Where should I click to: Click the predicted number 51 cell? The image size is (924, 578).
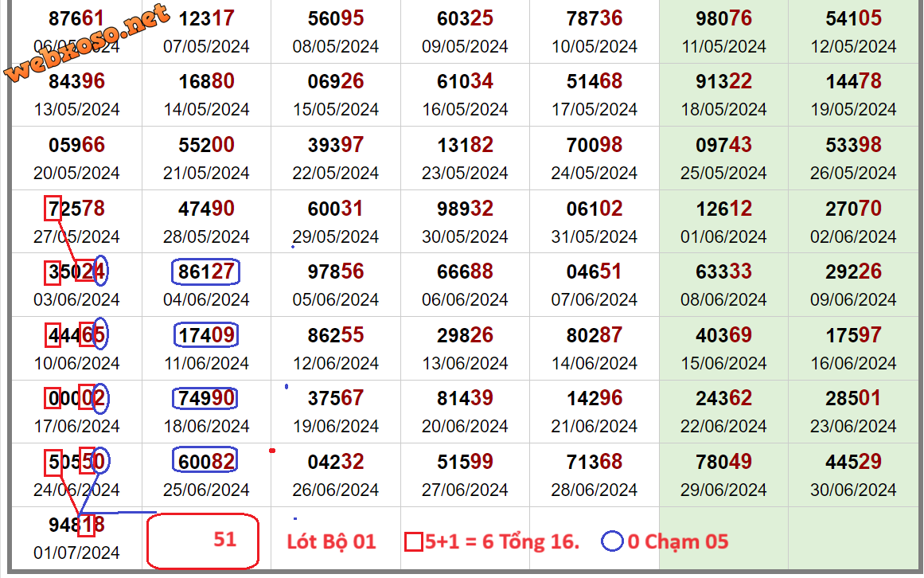pos(203,541)
